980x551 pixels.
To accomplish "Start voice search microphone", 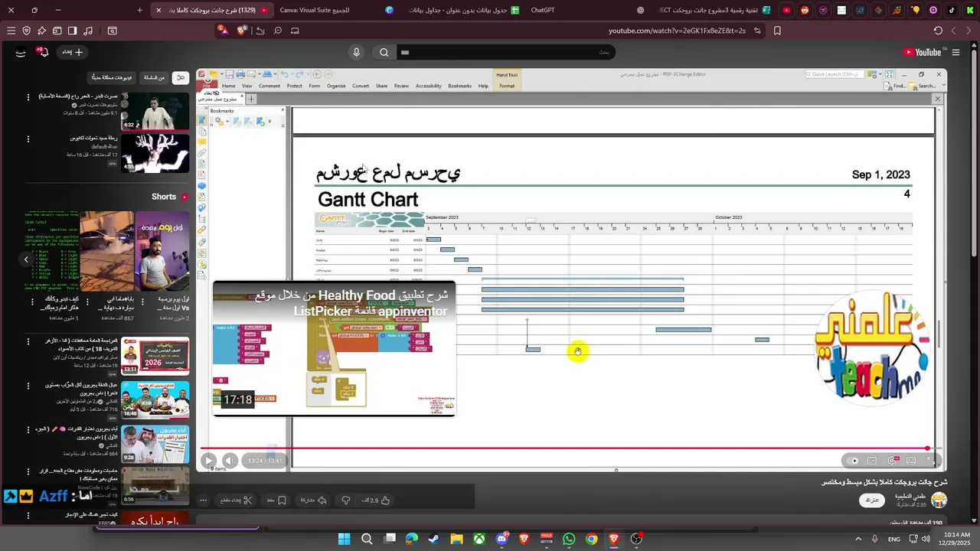I will point(356,52).
